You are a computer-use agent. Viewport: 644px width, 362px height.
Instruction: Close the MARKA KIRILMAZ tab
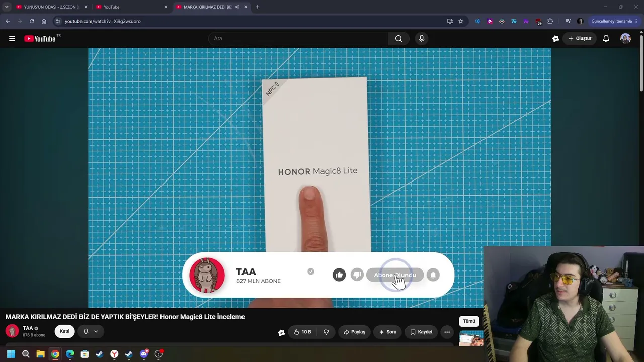tap(246, 7)
